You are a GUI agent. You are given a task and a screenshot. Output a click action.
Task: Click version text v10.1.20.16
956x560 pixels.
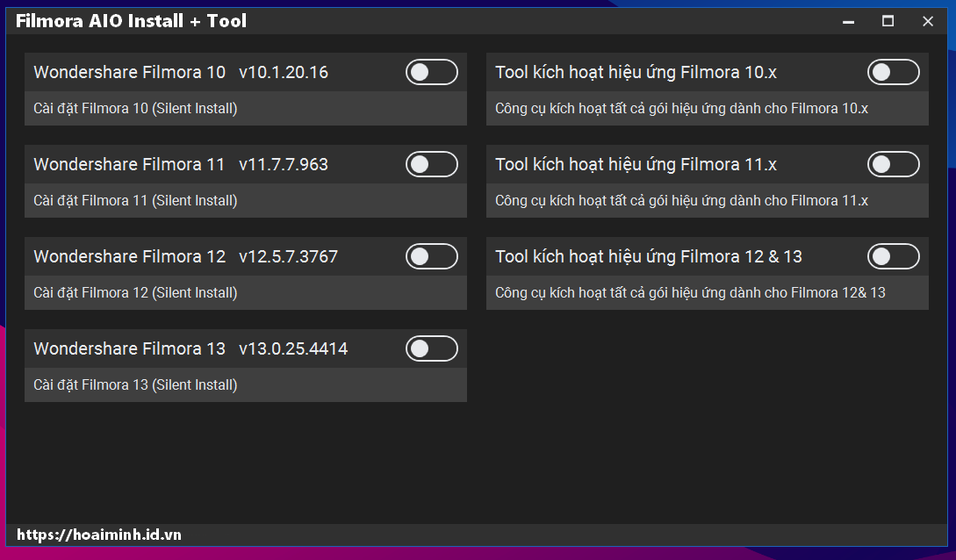pos(284,72)
